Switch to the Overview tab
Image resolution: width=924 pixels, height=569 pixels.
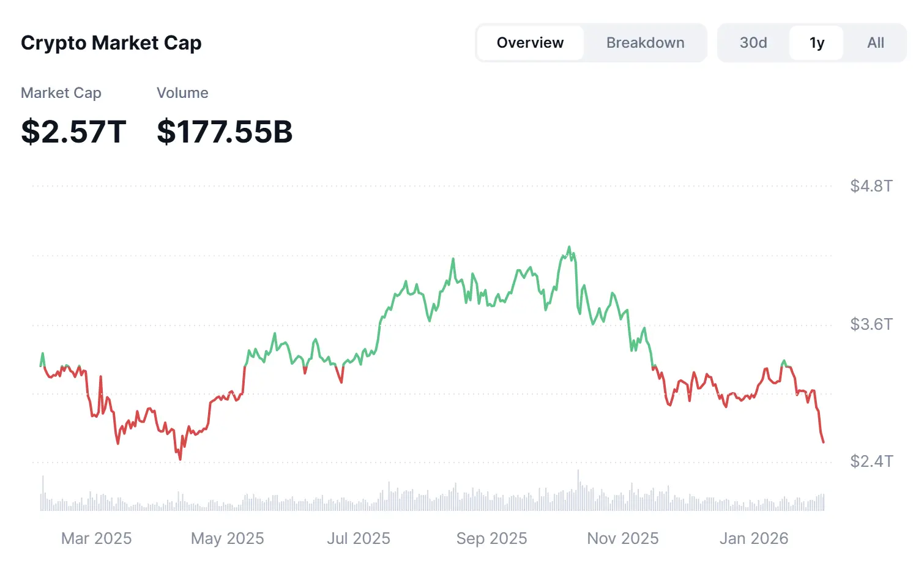530,43
